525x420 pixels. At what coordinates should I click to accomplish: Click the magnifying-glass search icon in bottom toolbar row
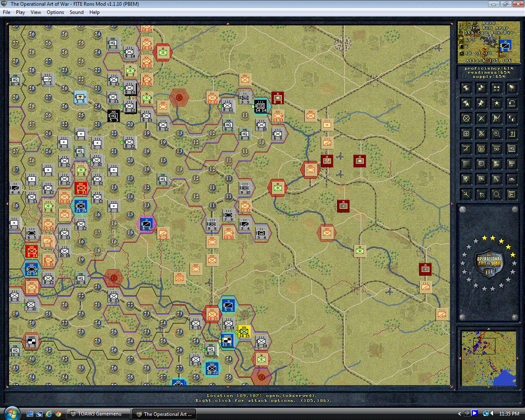[x=496, y=194]
